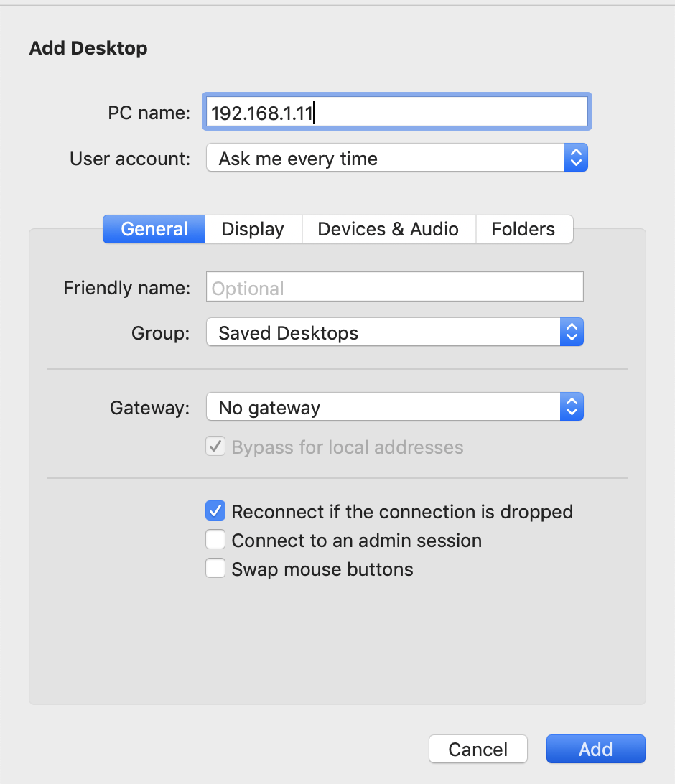Click the Add button
Image resolution: width=675 pixels, height=784 pixels.
point(595,749)
